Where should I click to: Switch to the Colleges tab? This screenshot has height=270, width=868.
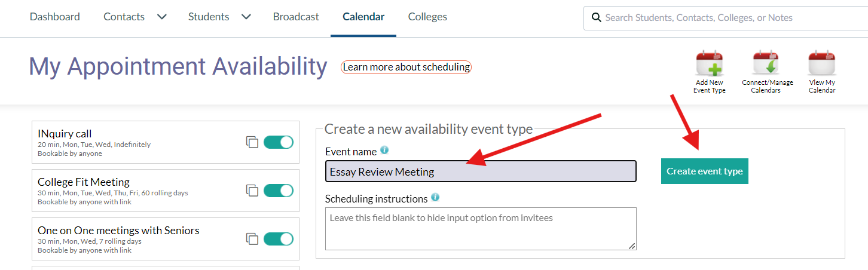[x=427, y=17]
